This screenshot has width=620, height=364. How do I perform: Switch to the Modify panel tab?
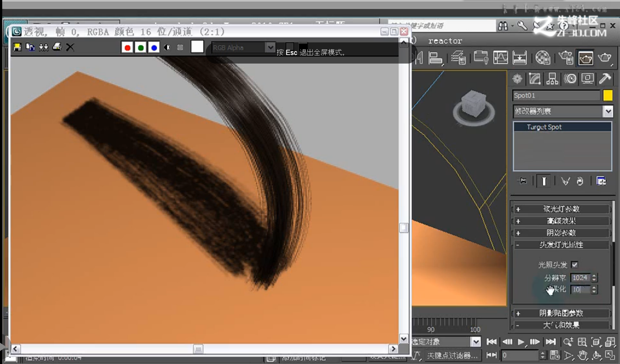point(535,79)
